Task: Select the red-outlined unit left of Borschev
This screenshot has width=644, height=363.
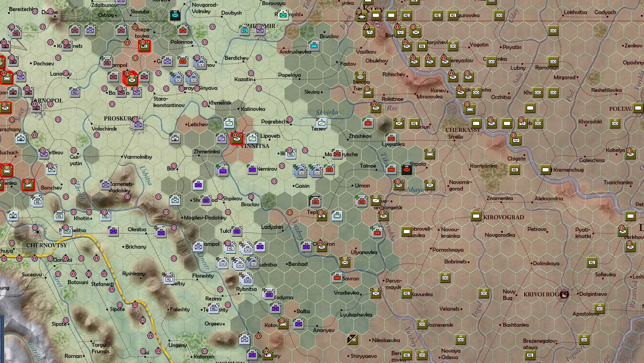Action: coord(28,185)
